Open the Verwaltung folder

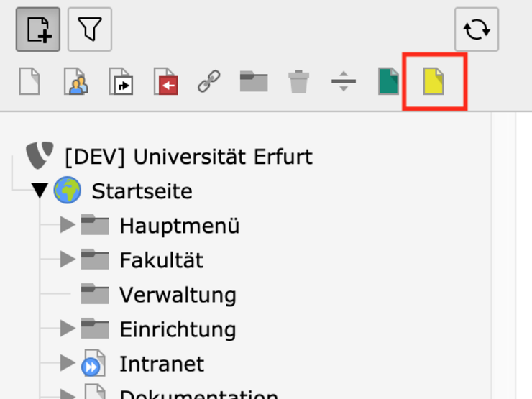pos(177,294)
